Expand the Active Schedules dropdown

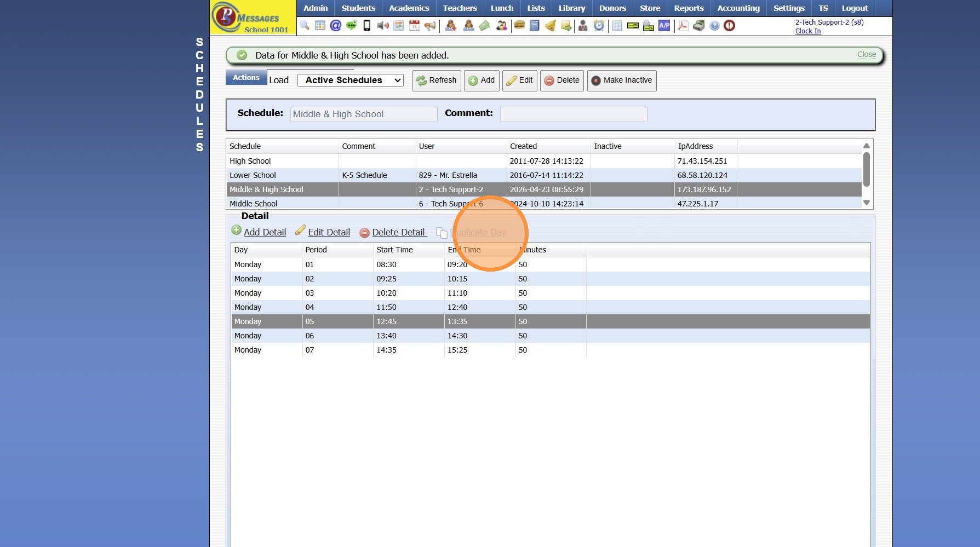coord(351,80)
